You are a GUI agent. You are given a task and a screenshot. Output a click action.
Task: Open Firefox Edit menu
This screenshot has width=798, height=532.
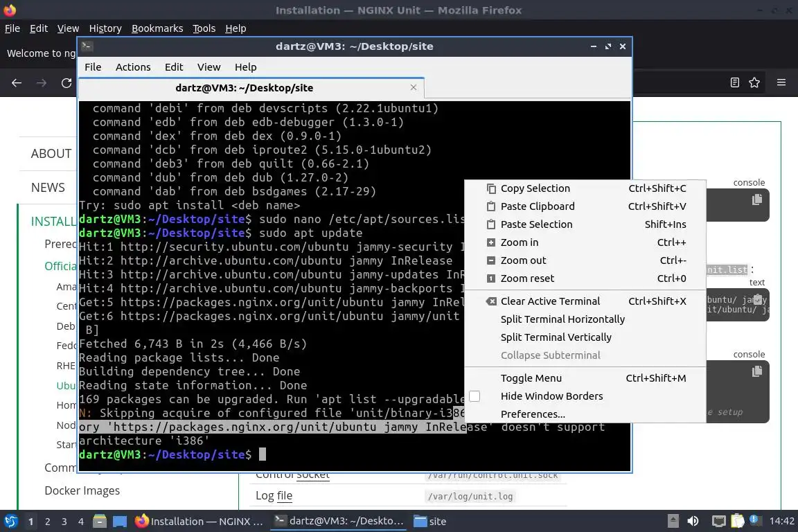(x=39, y=28)
